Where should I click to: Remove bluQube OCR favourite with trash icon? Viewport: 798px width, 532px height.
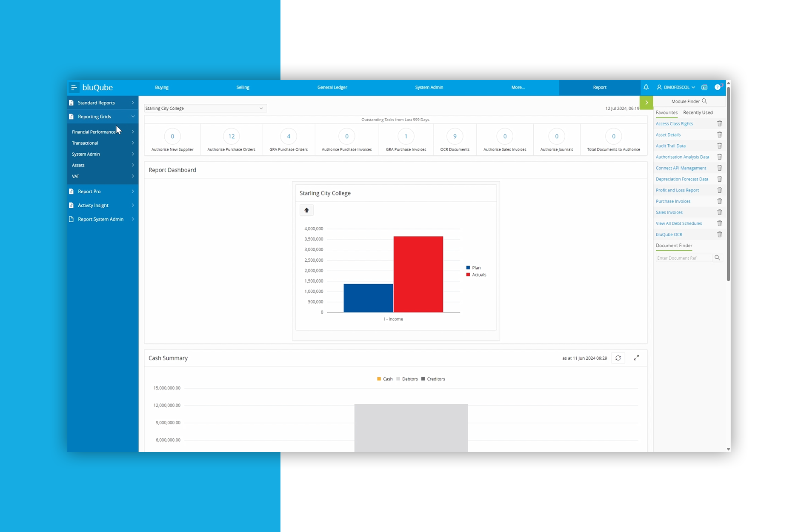pyautogui.click(x=719, y=235)
